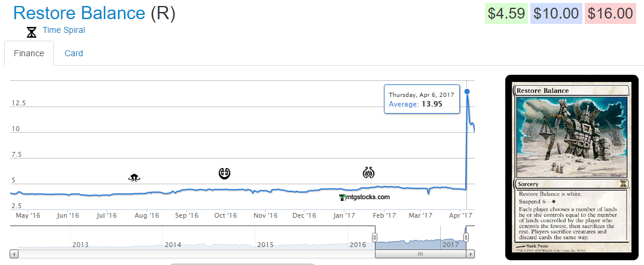
Task: Click the Aether Revolt set symbol on chart
Action: point(368,173)
